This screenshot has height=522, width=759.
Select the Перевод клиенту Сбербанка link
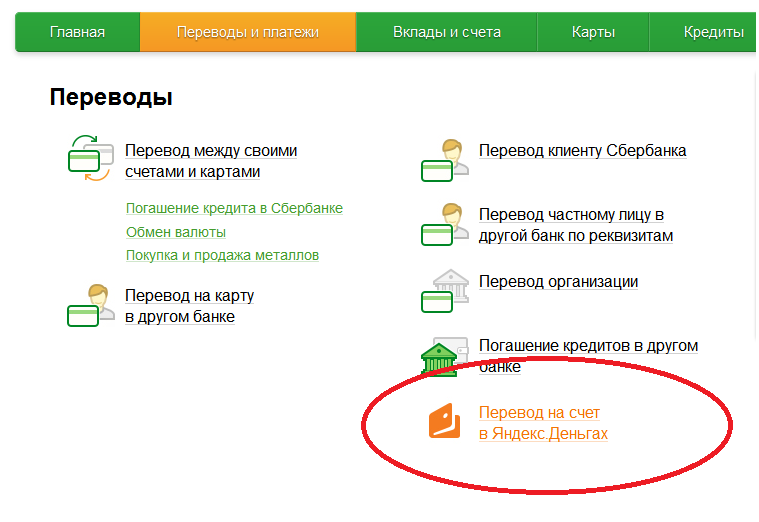pyautogui.click(x=582, y=151)
